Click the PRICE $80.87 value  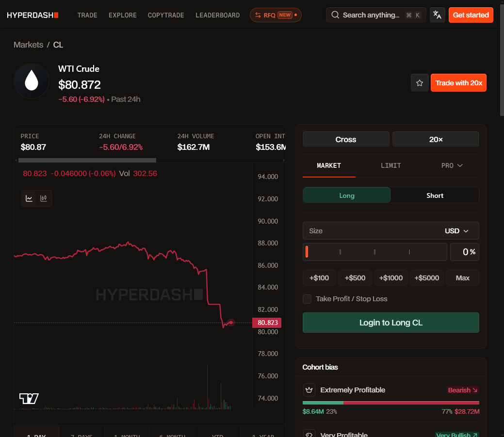coord(33,147)
